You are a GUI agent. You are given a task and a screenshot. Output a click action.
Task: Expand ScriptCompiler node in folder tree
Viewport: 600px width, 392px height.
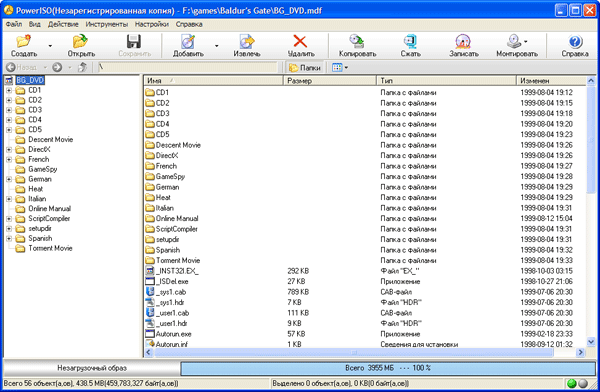pyautogui.click(x=9, y=219)
